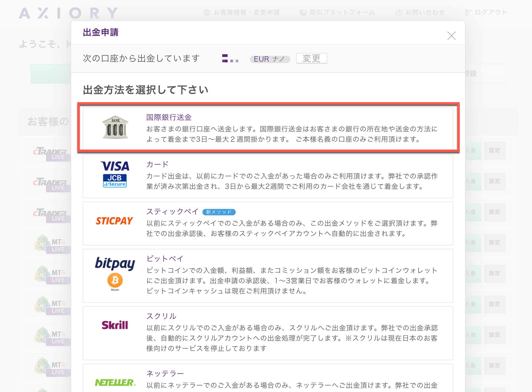Screen dimensions: 532x392
Task: Click the platform icon beside 取引プラットフォーム
Action: (x=303, y=12)
